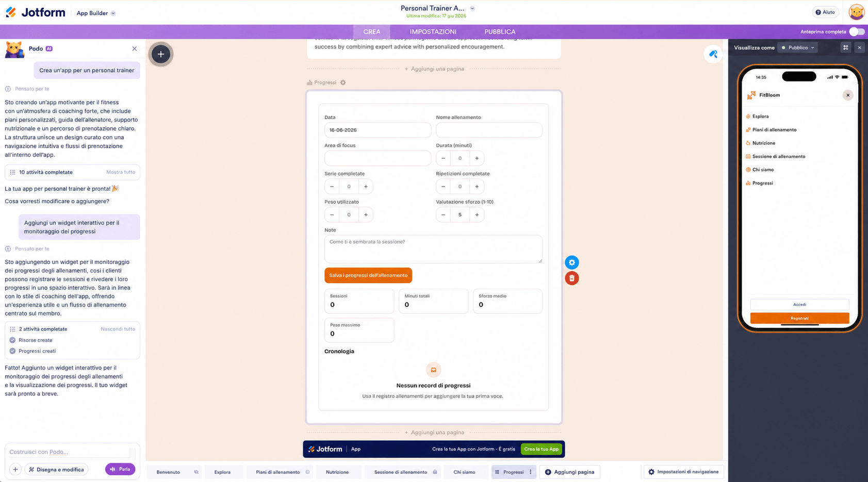Collapse tasks with Nascondi tutto

[x=118, y=329]
